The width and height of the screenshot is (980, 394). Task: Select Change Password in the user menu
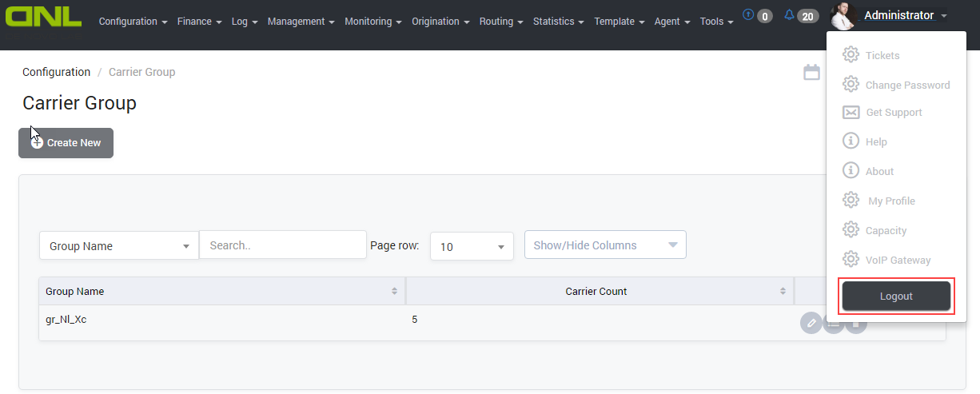[x=907, y=85]
